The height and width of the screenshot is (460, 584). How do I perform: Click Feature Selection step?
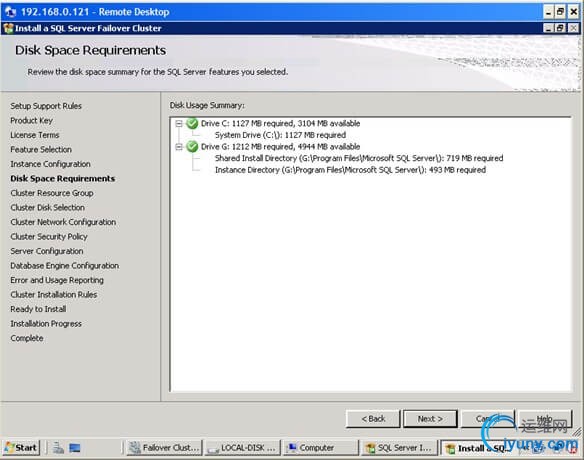(41, 150)
